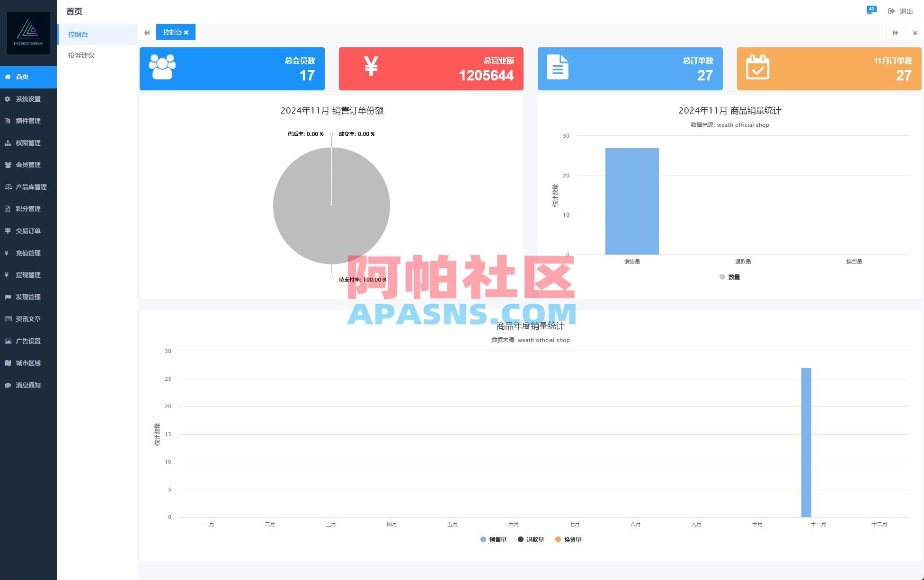Open the 交易订单 section
This screenshot has height=580, width=924.
7,231
